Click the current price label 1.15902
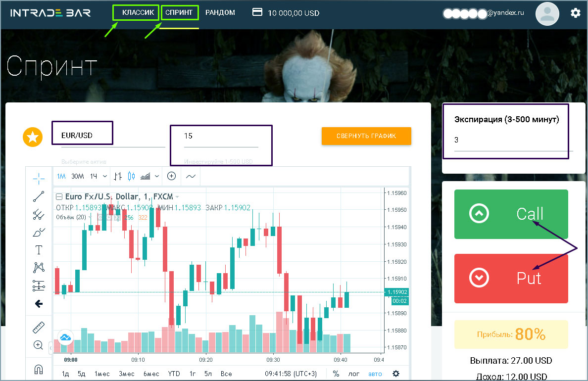Viewport: 588px width, 381px height. (397, 292)
